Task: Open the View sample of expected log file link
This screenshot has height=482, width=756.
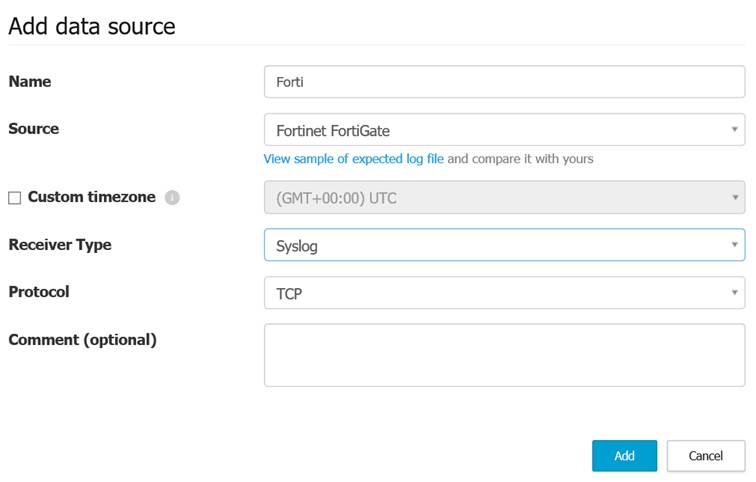Action: coord(353,159)
